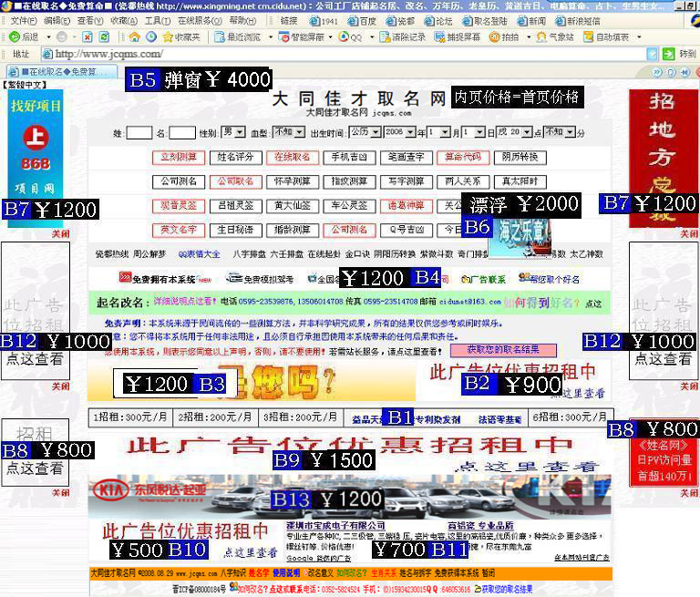Image resolution: width=700 pixels, height=597 pixels.
Task: Open the 查看(V) menu
Action: click(x=89, y=21)
